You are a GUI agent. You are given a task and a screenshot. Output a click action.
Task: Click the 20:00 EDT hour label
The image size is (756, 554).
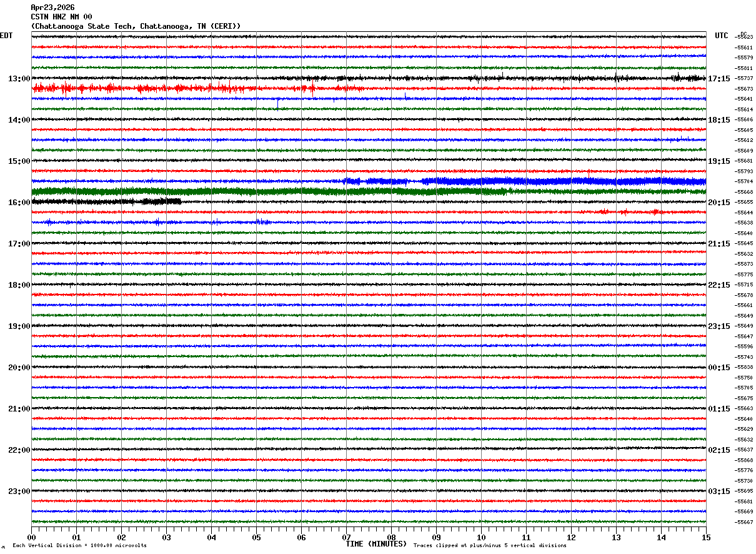[19, 368]
